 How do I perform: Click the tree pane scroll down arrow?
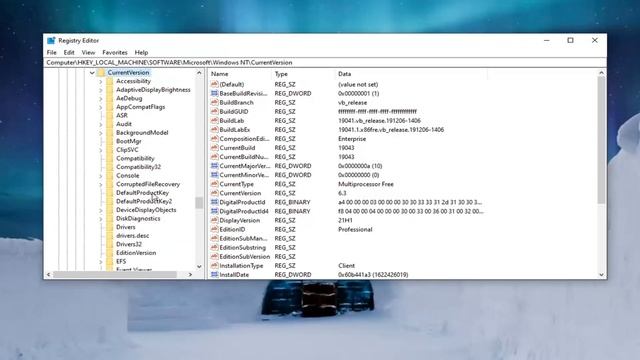pos(199,267)
